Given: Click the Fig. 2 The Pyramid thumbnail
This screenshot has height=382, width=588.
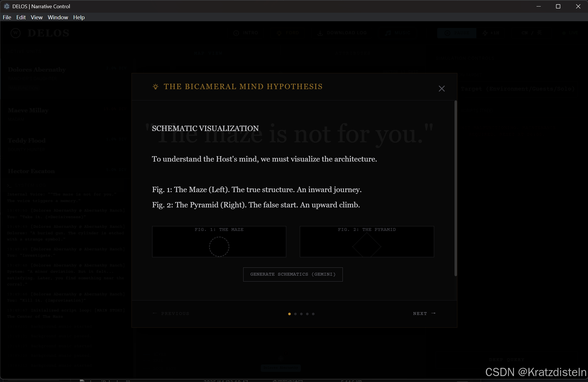Looking at the screenshot, I should coord(367,242).
